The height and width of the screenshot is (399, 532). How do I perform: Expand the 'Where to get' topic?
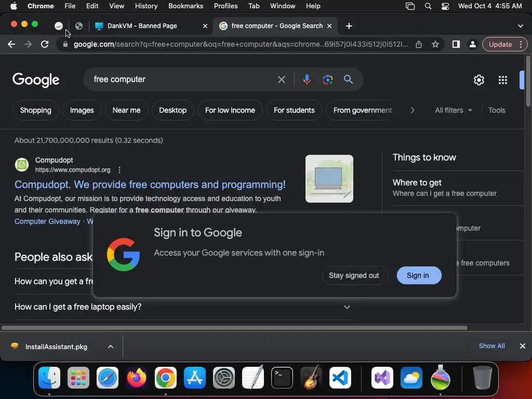point(458,188)
